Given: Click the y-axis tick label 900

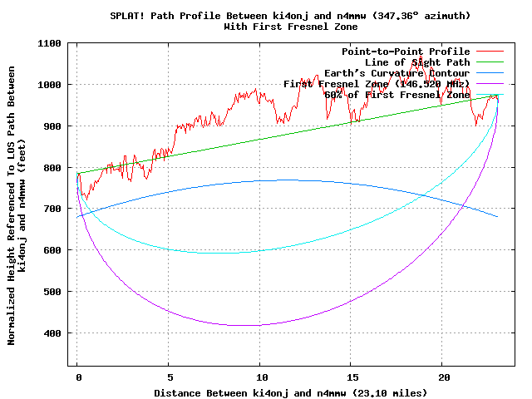Looking at the screenshot, I should 52,126.
